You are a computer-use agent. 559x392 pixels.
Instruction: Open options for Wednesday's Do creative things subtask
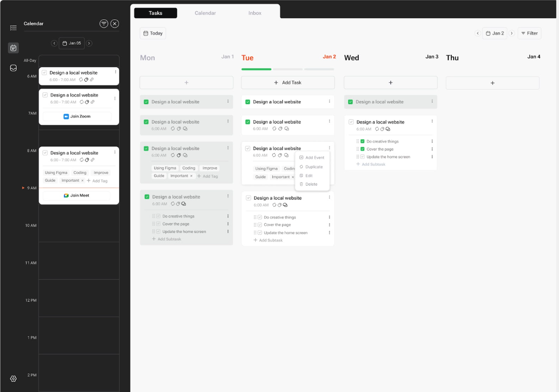(432, 141)
